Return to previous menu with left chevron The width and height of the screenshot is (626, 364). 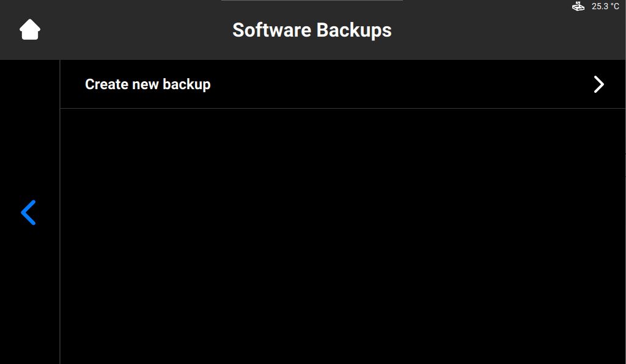pyautogui.click(x=28, y=213)
